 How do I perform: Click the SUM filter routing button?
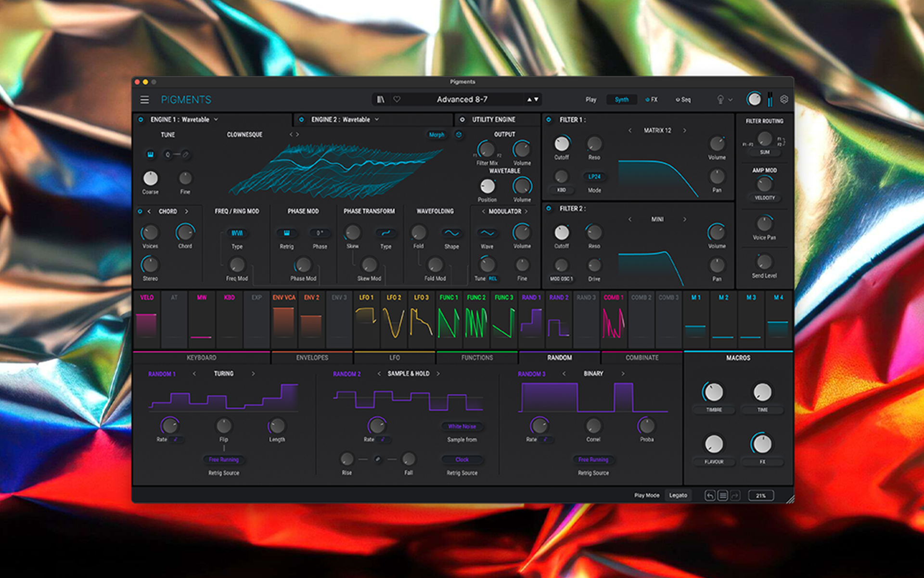click(x=765, y=152)
